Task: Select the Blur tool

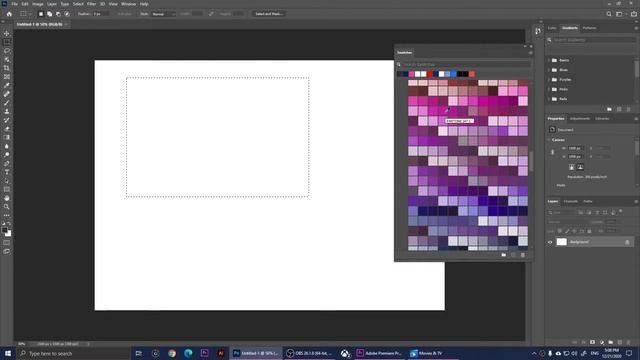Action: [x=7, y=146]
